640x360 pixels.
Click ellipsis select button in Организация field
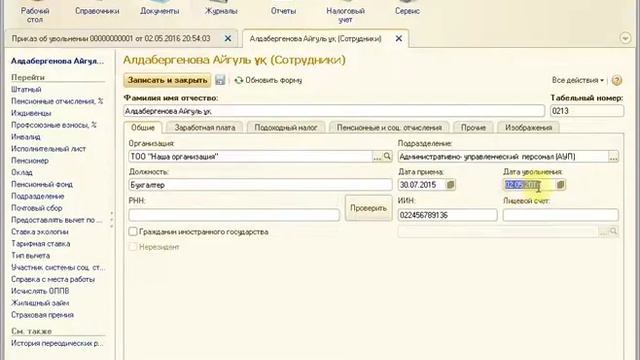[x=378, y=156]
